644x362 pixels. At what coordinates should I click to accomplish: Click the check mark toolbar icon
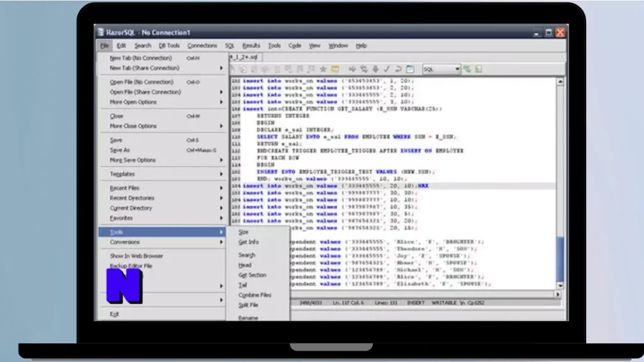click(x=387, y=69)
